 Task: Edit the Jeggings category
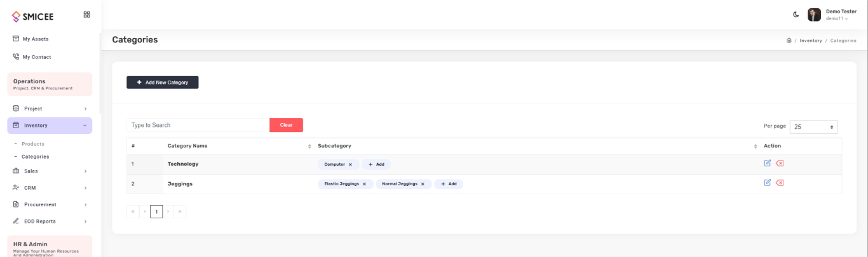[x=768, y=183]
